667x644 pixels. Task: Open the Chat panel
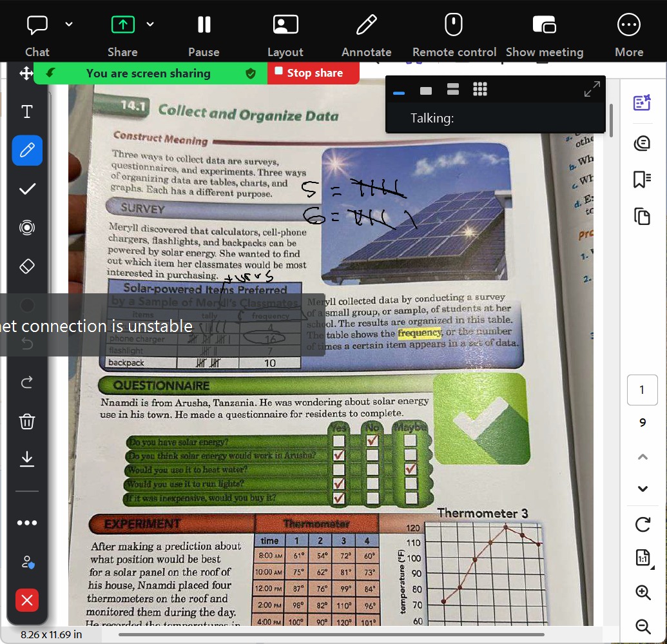(x=37, y=34)
